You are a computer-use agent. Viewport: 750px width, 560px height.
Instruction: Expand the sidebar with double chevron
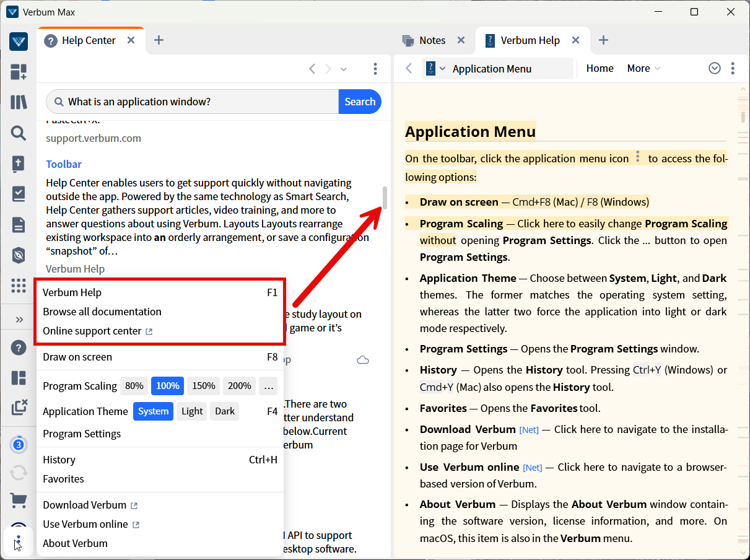(19, 320)
